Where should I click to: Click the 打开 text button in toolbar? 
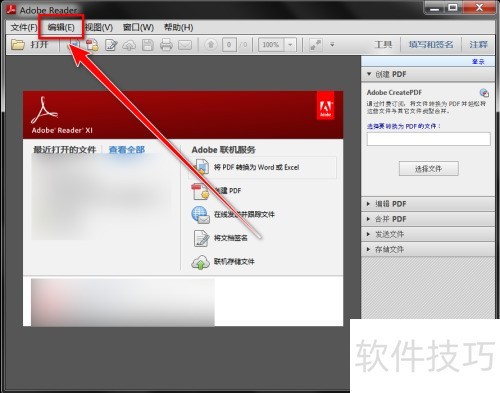click(39, 44)
